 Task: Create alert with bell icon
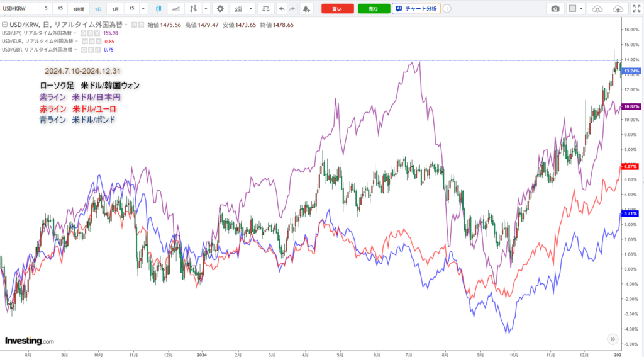coord(306,9)
